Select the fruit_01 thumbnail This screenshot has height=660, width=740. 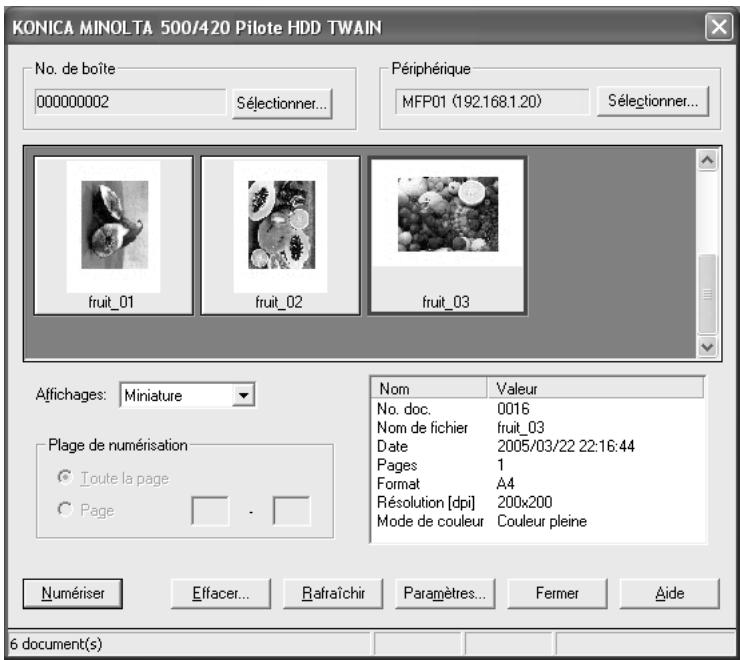point(113,235)
